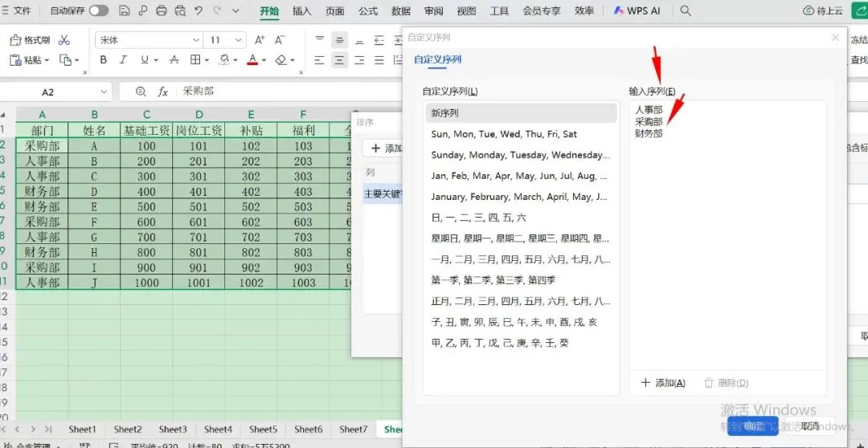Viewport: 868px width, 448px height.
Task: Apply the red font color A swatch
Action: (x=252, y=59)
